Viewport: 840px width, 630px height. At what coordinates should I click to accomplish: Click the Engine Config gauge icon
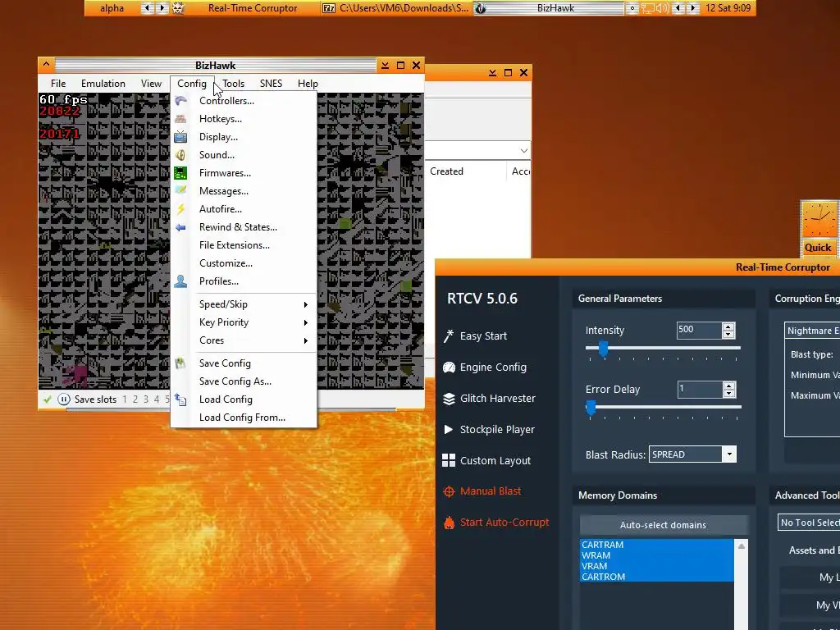(x=449, y=367)
